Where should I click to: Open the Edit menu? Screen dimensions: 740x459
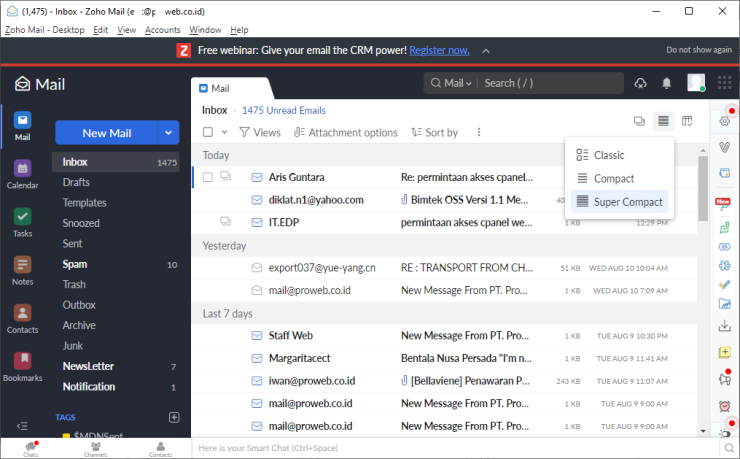(x=101, y=30)
